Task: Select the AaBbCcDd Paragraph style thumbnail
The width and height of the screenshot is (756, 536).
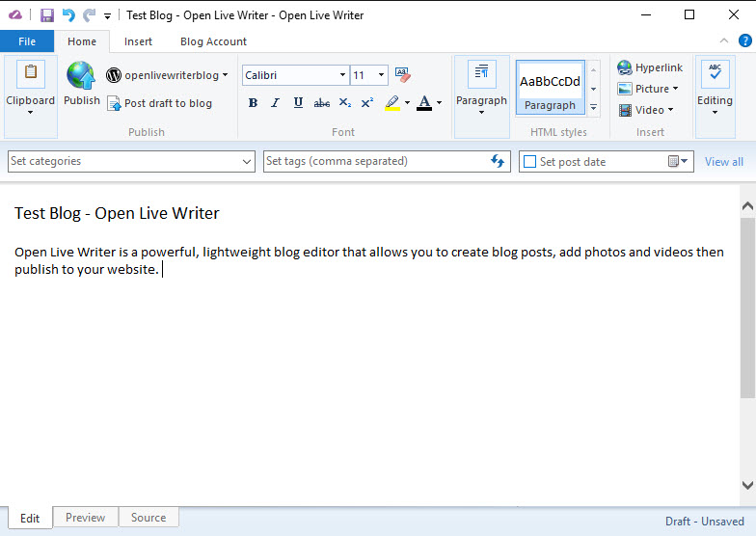Action: click(x=550, y=87)
